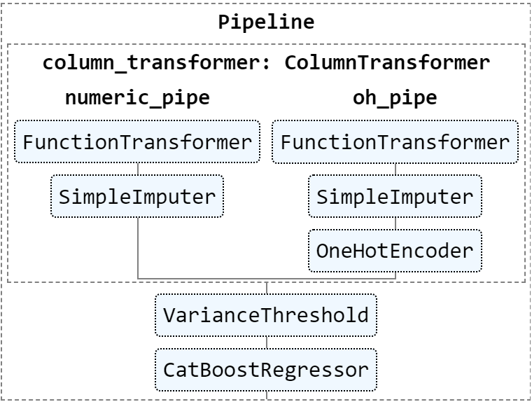Select the right SimpleImputer box above OneHotEncoder
The image size is (532, 402).
point(395,196)
